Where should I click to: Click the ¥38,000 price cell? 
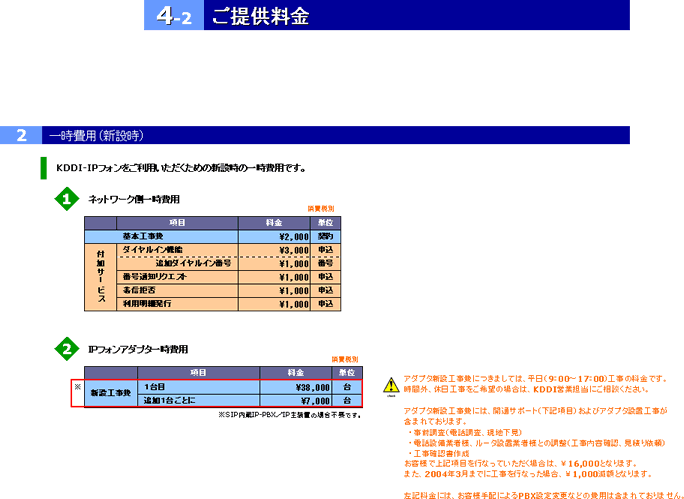click(296, 387)
